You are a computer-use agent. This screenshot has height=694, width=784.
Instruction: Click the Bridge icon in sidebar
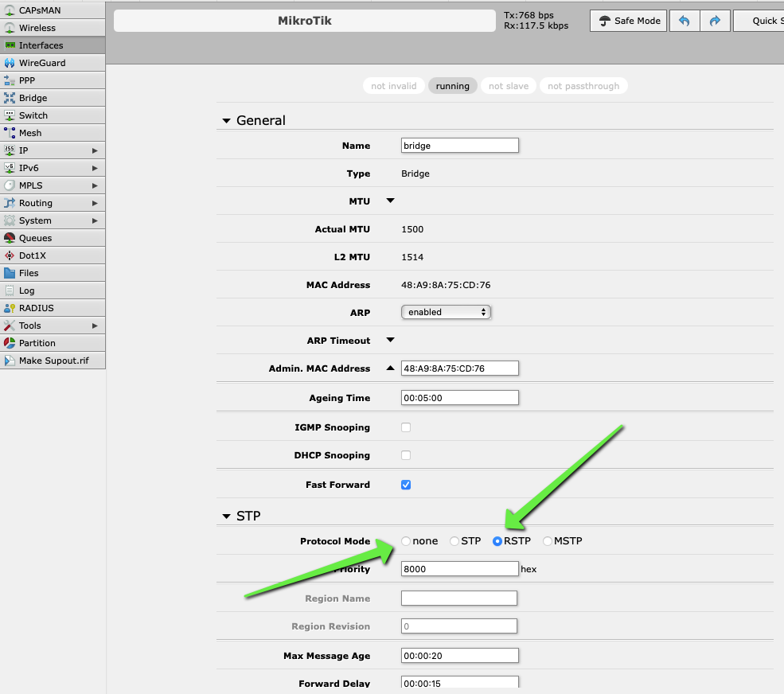[10, 98]
